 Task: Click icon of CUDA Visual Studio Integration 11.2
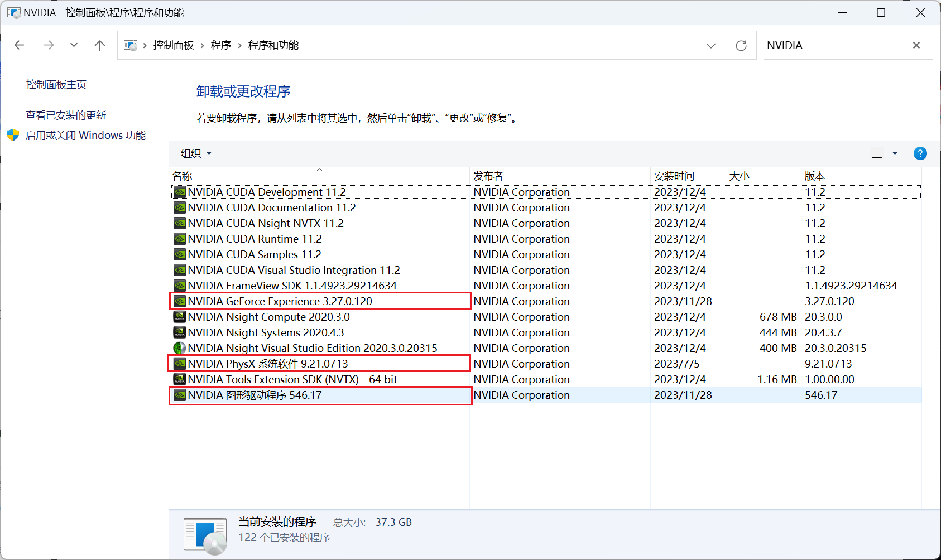180,271
